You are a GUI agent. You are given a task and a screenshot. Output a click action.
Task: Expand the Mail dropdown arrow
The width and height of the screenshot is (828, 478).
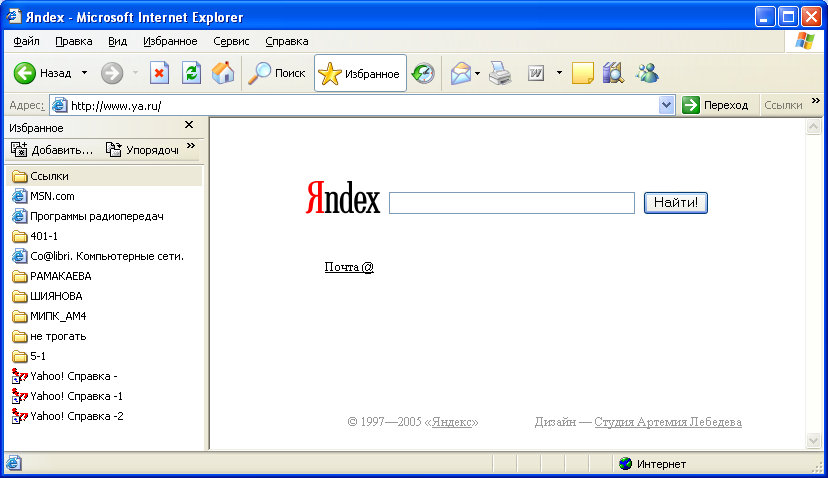(477, 73)
